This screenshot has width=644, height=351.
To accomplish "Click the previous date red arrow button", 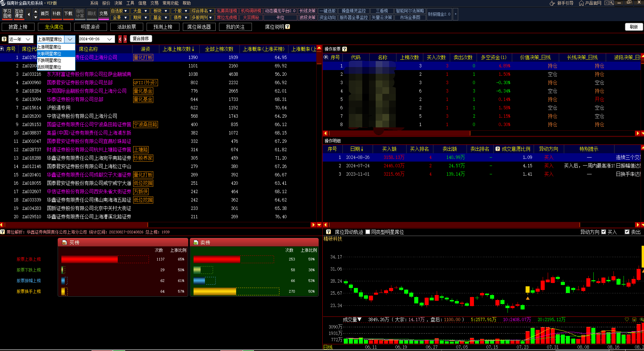I will coord(120,39).
